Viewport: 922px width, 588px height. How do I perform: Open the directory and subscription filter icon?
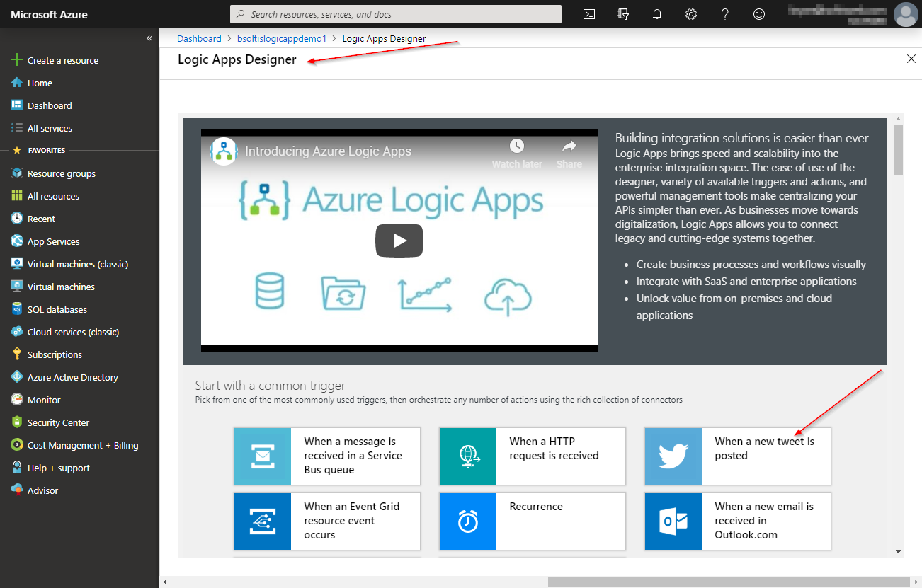623,14
